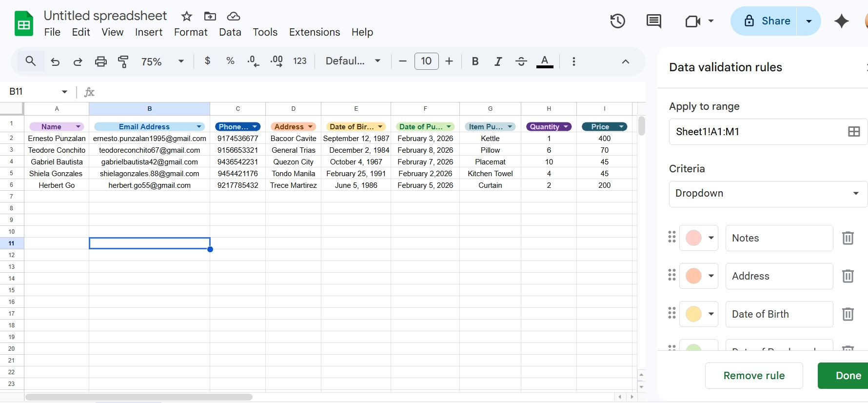Screen dimensions: 868x403
Task: Toggle bold formatting
Action: [475, 61]
